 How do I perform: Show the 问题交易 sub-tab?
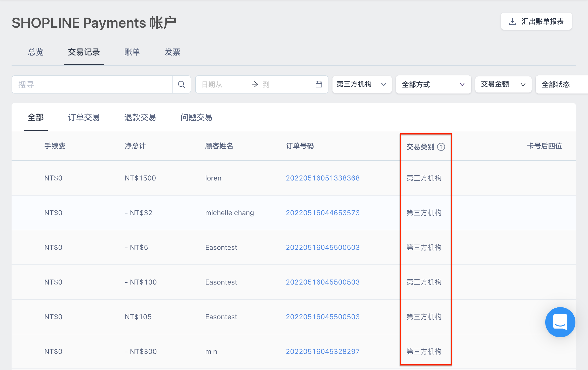[196, 117]
